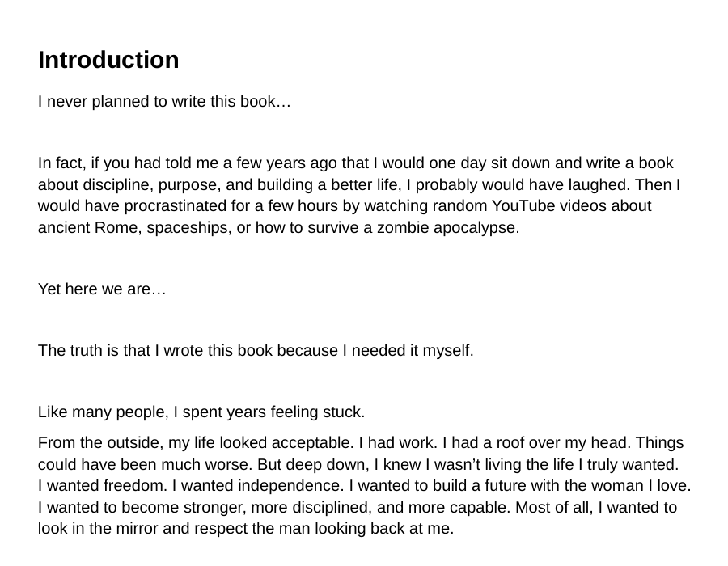
Task: Click the line 'I never planned to write this book…'
Action: pyautogui.click(x=164, y=102)
